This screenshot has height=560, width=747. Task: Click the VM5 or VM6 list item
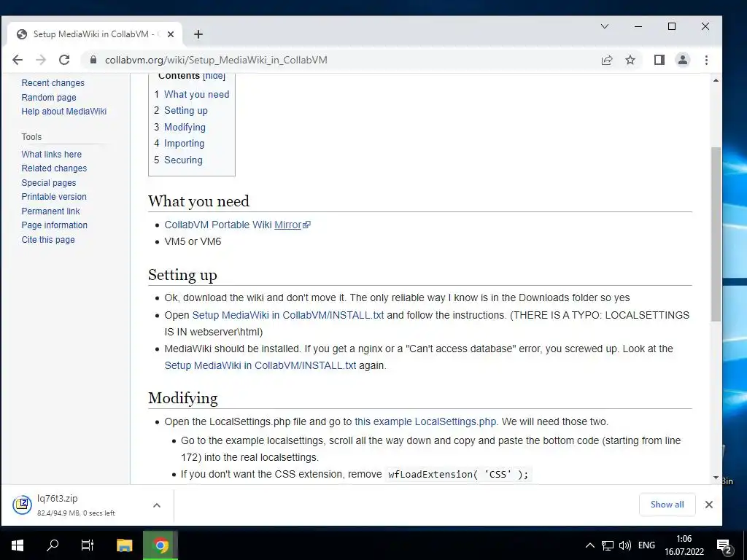(193, 241)
